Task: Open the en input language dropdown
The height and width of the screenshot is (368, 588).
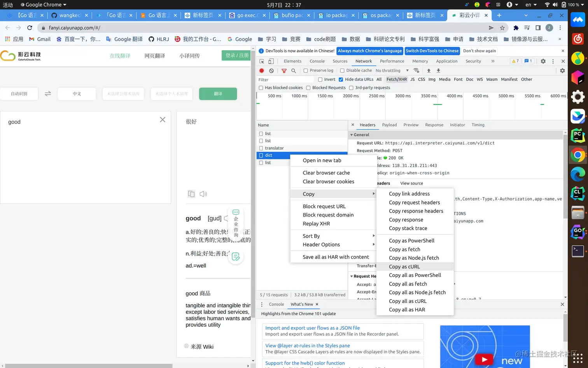Action: tap(531, 5)
